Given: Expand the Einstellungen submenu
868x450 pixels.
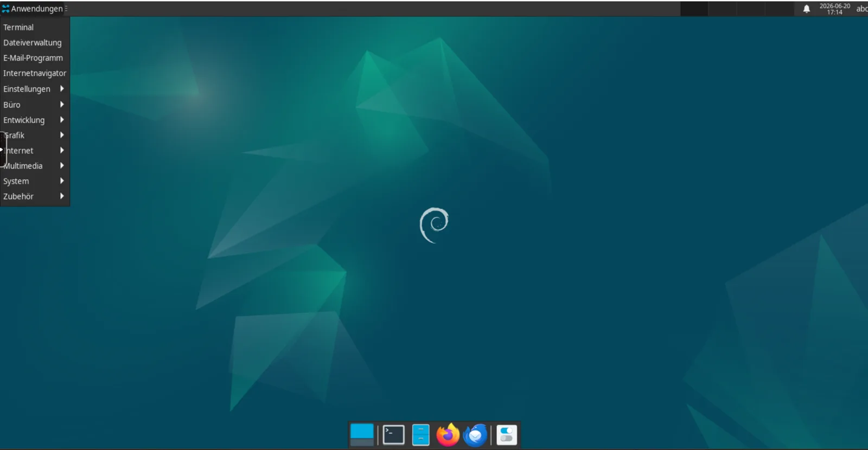Looking at the screenshot, I should [x=35, y=89].
